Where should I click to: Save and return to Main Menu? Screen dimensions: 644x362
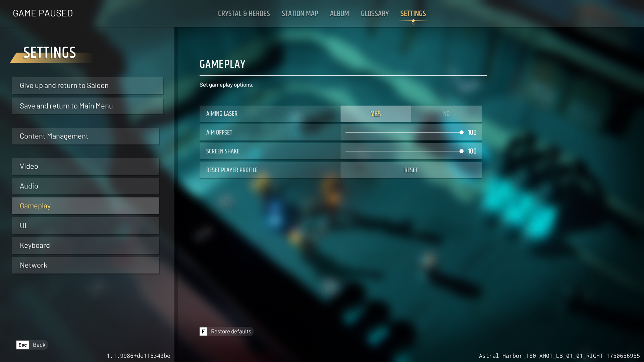click(87, 106)
